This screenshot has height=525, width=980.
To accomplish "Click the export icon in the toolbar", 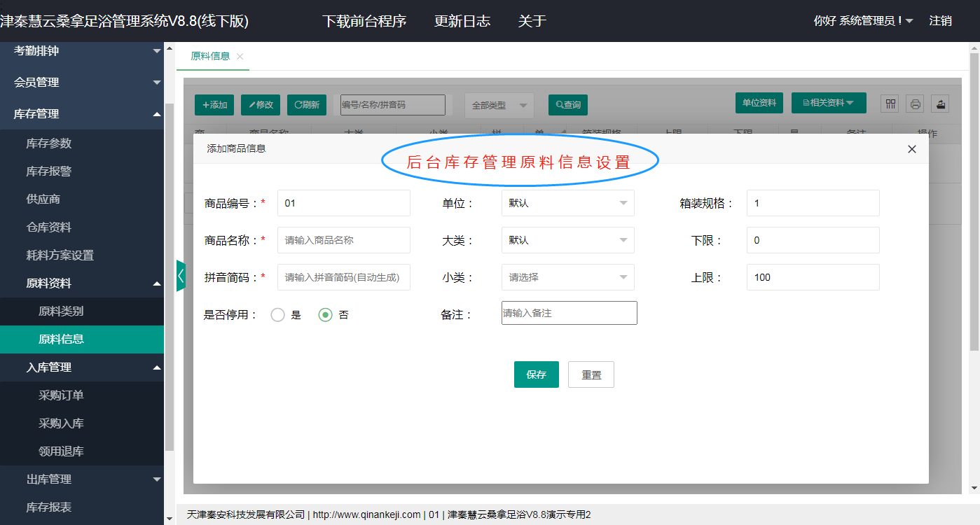I will pyautogui.click(x=941, y=104).
